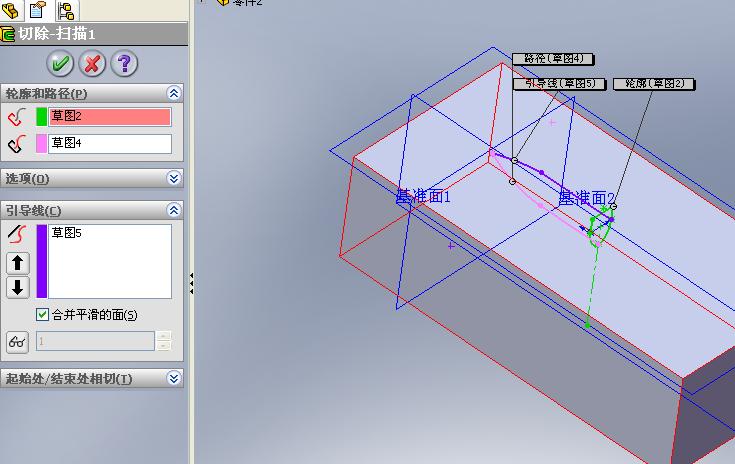The height and width of the screenshot is (464, 735).
Task: Click the green profile color swatch
Action: (41, 117)
